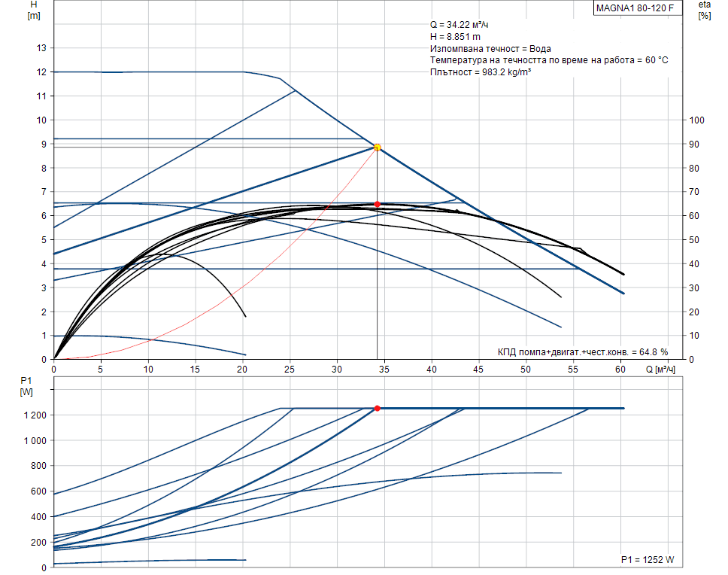728x575 pixels.
Task: Click the 60 tick on flow axis
Action: pos(620,370)
